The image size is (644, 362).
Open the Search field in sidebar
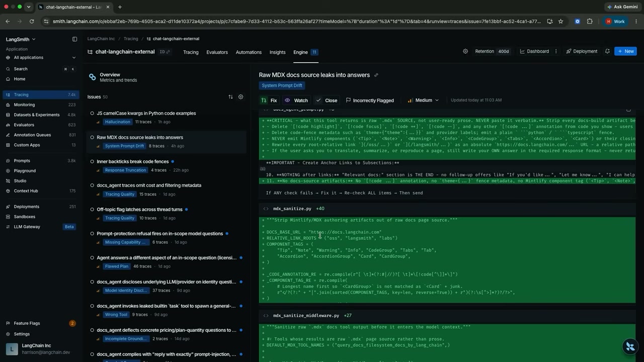pos(41,69)
